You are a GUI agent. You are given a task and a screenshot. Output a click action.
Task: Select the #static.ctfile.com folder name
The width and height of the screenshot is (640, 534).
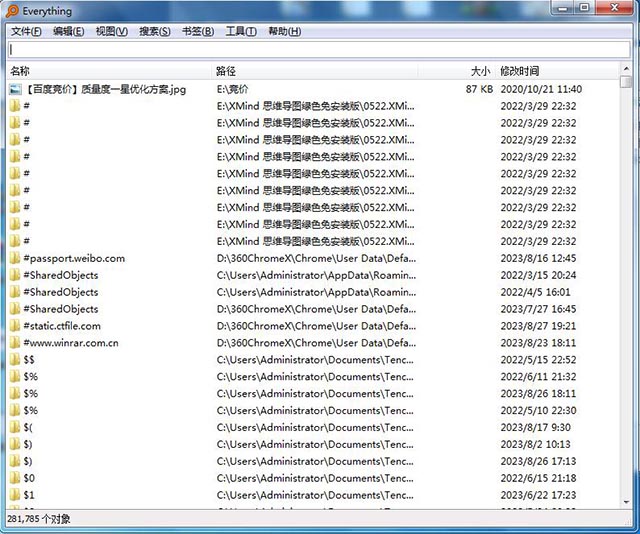(62, 326)
